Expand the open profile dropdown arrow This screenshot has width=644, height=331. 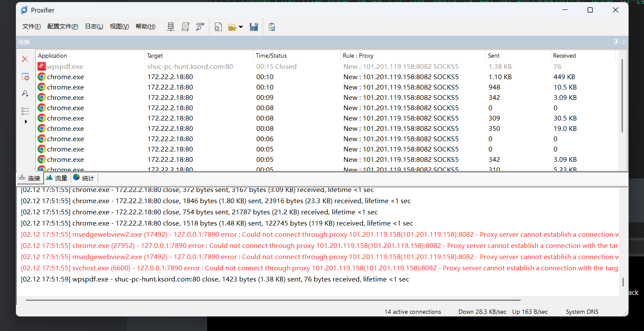(x=241, y=27)
